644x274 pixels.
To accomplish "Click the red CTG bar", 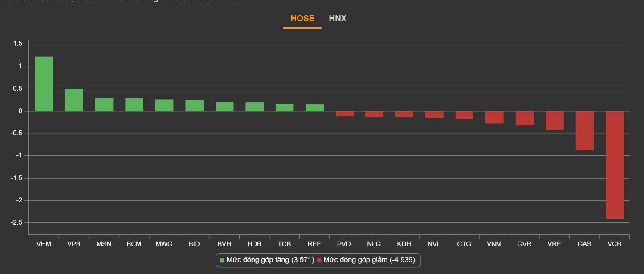I will (x=464, y=115).
